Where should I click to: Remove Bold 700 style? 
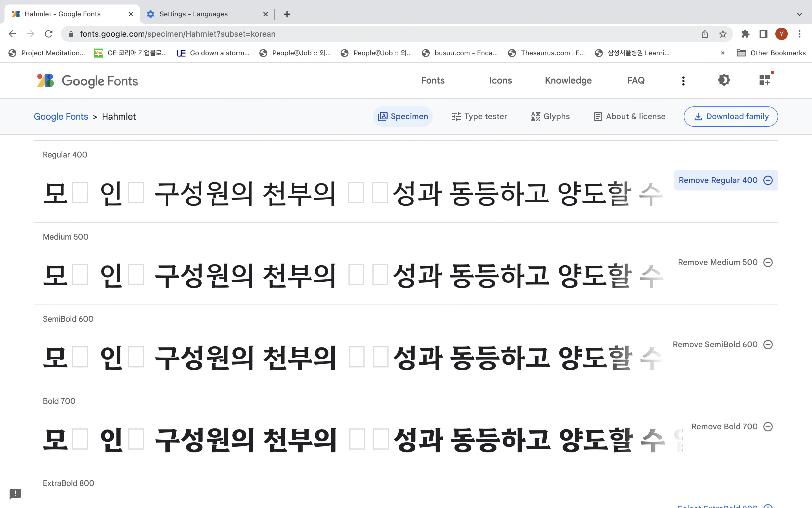[x=732, y=427]
